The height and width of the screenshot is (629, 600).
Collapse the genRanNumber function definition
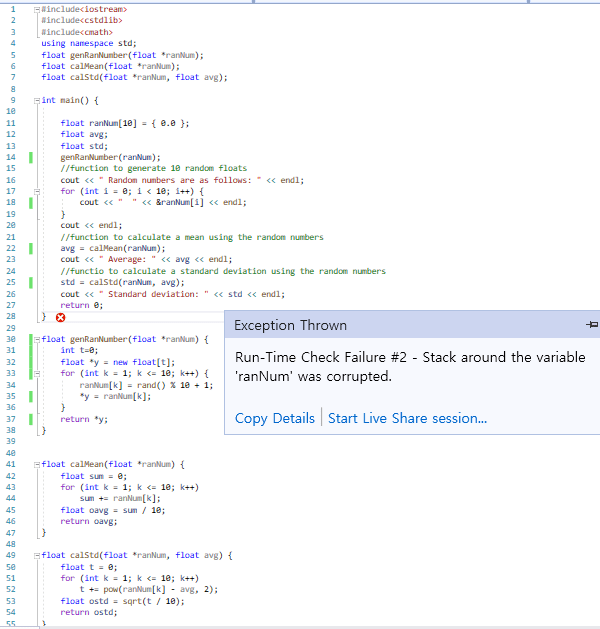(x=36, y=340)
